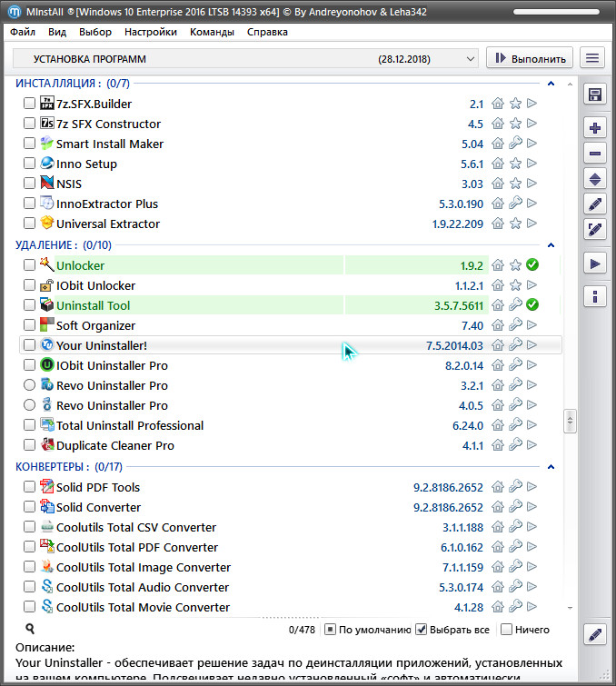Open the hamburger menu button
The width and height of the screenshot is (616, 686).
pyautogui.click(x=593, y=58)
